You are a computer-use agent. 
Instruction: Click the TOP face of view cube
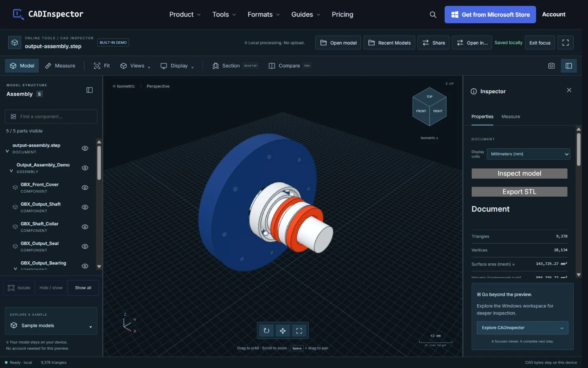(430, 96)
